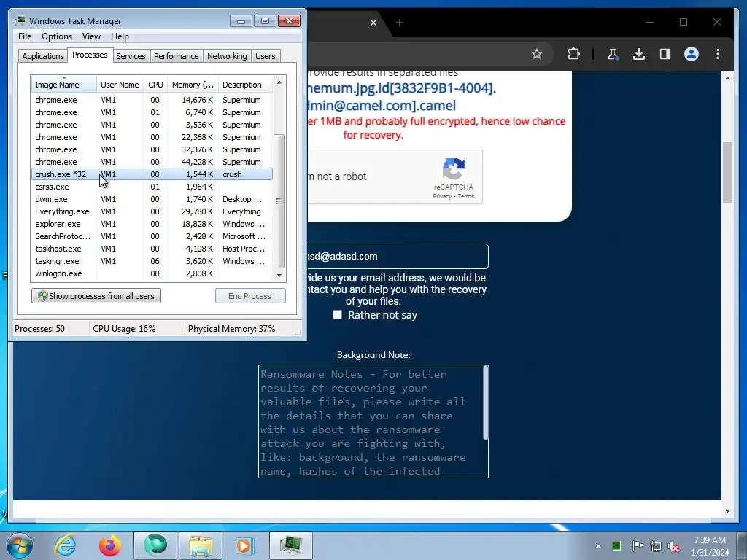
Task: Sort by Description column header
Action: (245, 85)
